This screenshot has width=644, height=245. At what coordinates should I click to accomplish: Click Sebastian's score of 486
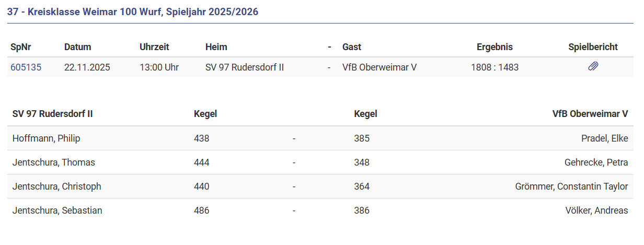[x=201, y=211]
